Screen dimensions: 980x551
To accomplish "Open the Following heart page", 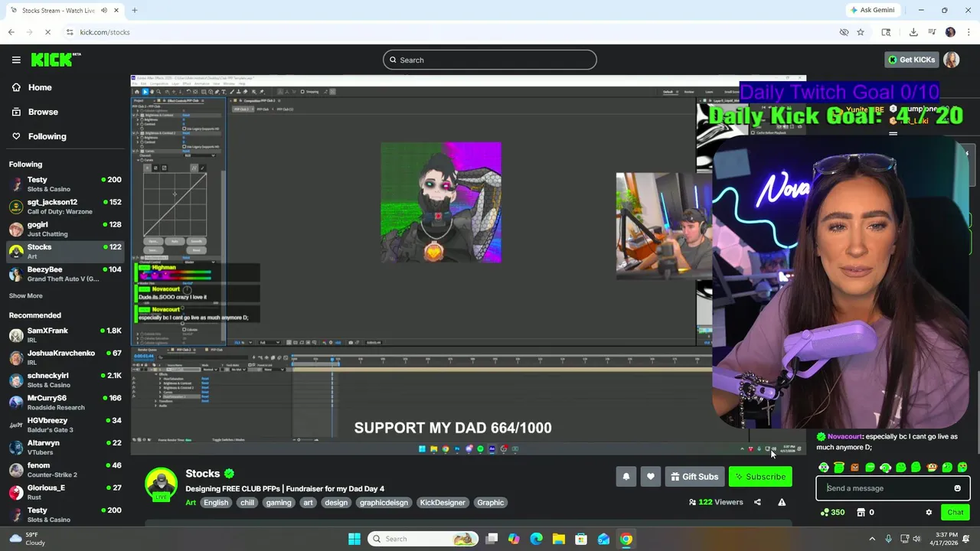I will click(39, 136).
